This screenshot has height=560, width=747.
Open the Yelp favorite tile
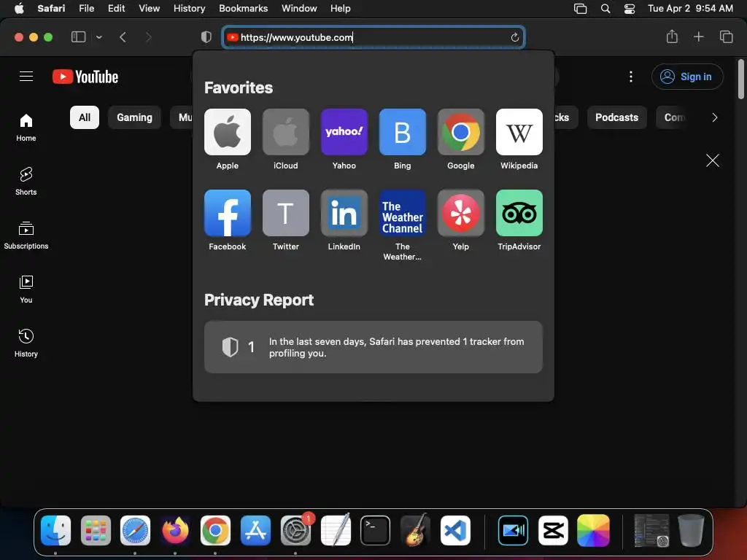click(x=461, y=213)
